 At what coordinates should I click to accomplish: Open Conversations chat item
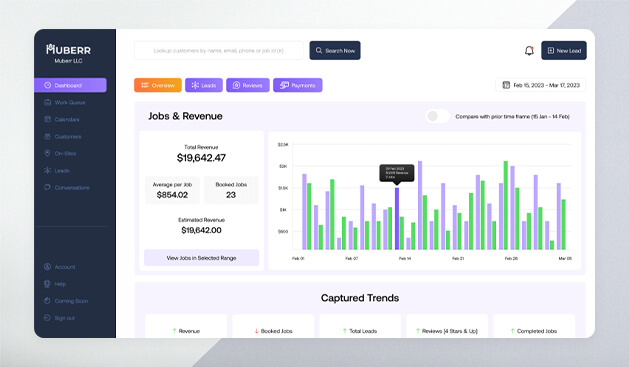67,187
